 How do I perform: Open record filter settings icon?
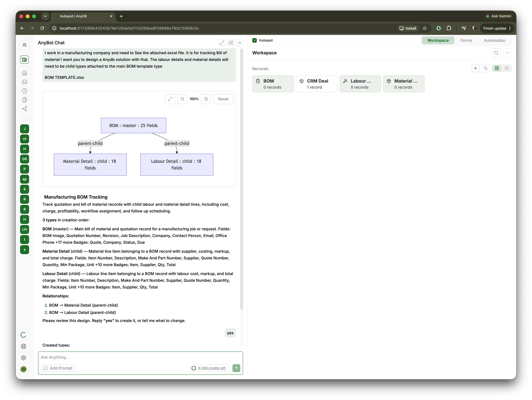[x=486, y=68]
